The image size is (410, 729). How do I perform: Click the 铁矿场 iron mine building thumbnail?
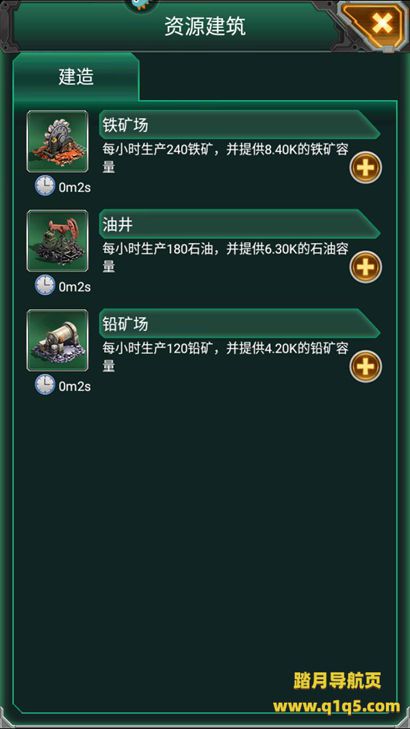click(x=57, y=141)
